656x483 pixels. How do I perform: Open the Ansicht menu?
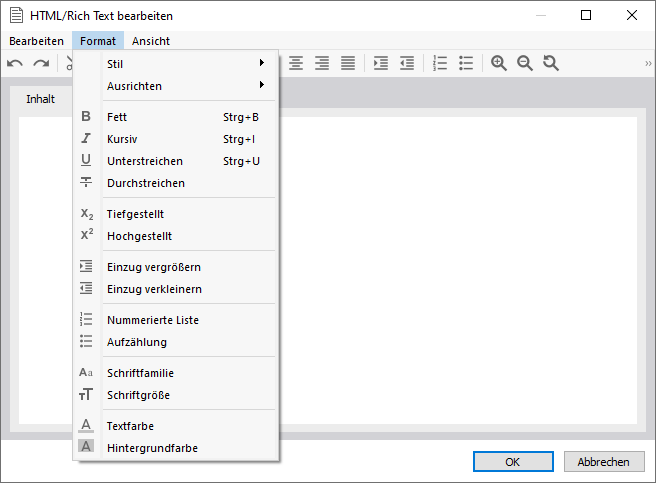coord(151,41)
